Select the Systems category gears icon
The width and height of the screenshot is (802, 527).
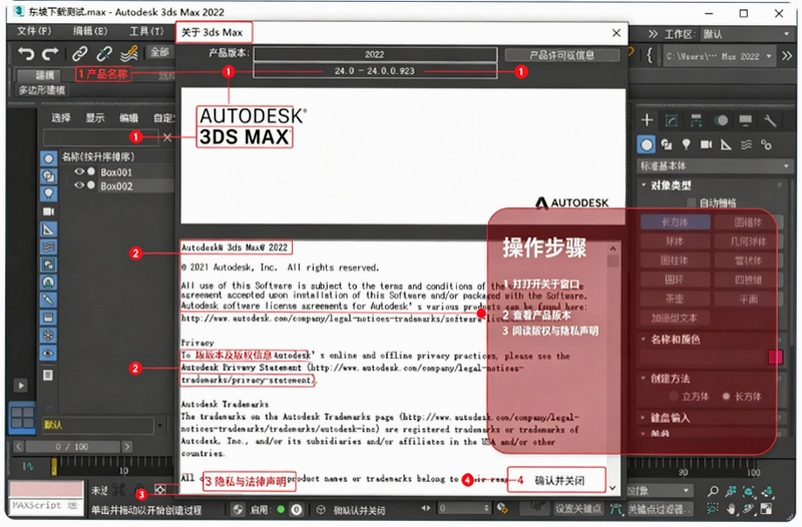(766, 145)
